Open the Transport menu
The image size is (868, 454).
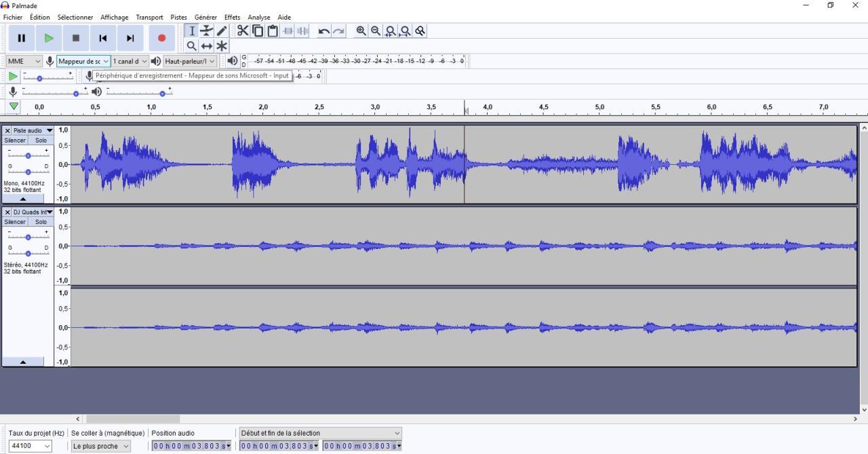149,17
